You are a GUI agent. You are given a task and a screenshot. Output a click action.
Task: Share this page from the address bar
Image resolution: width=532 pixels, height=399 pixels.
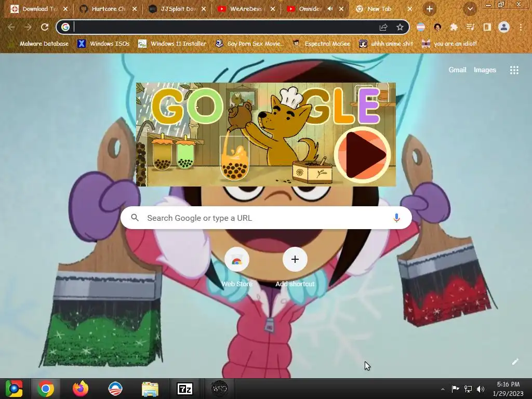[383, 27]
